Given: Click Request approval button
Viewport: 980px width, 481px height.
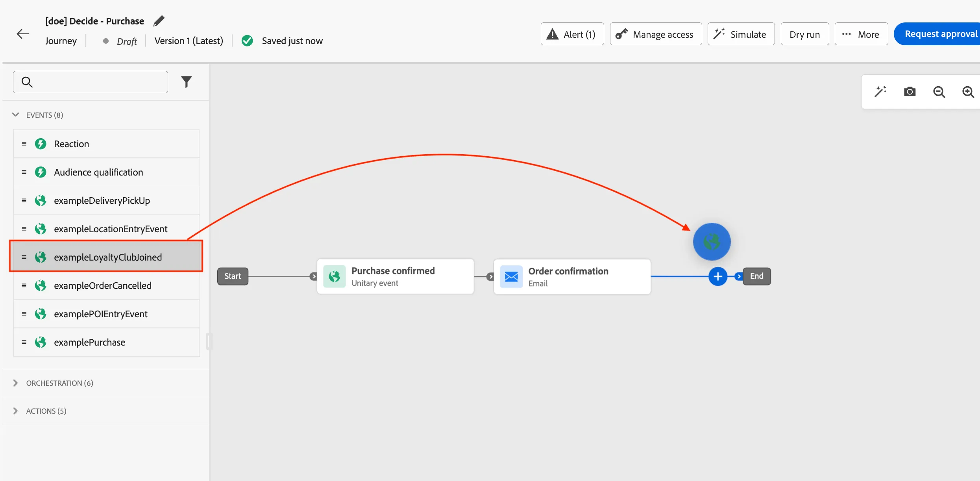Looking at the screenshot, I should (937, 34).
